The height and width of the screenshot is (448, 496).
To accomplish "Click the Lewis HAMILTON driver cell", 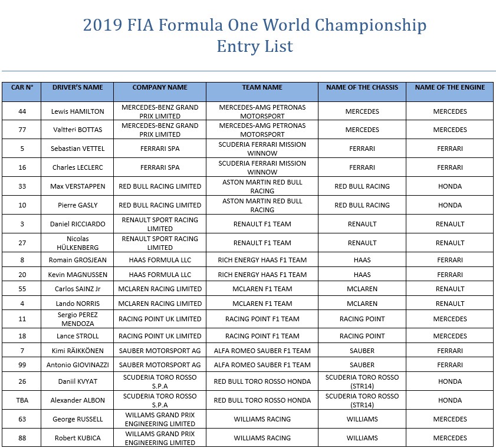I will (x=77, y=111).
